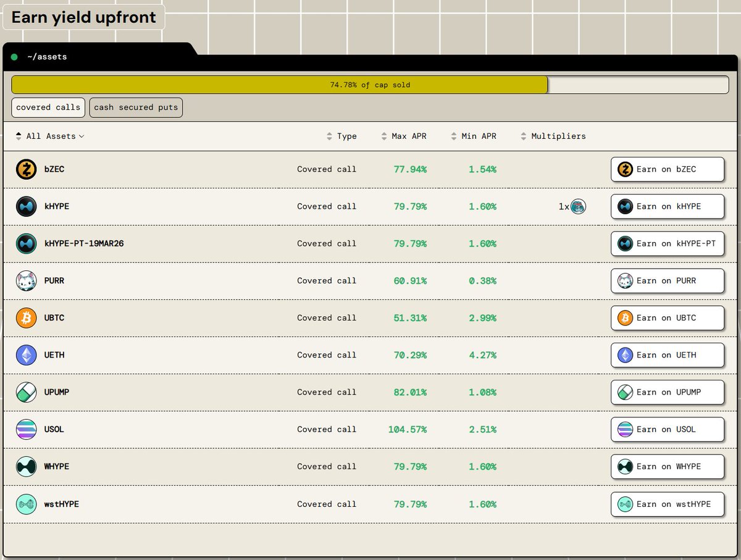Image resolution: width=741 pixels, height=560 pixels.
Task: Click the 82.01% Max APR value for UPUMP
Action: coord(410,392)
